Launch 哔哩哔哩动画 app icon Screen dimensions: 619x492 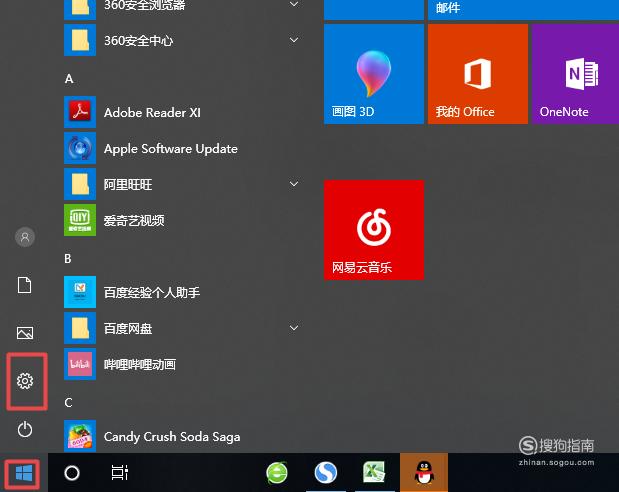click(x=80, y=364)
